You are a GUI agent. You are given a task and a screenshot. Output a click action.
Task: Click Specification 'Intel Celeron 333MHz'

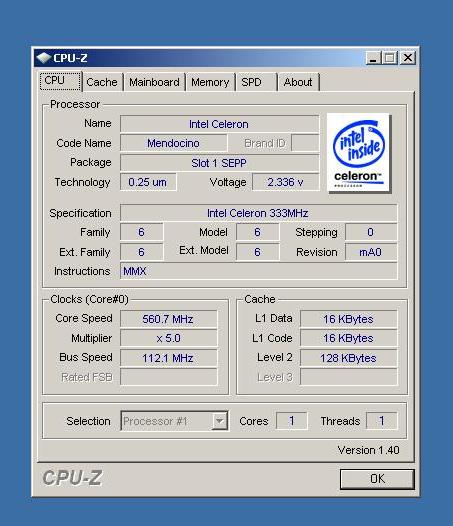(258, 213)
